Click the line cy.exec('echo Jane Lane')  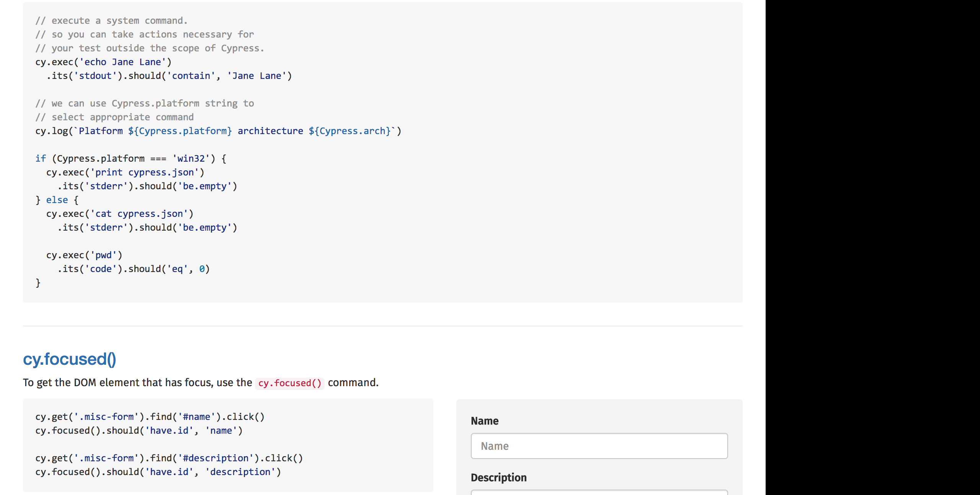103,62
